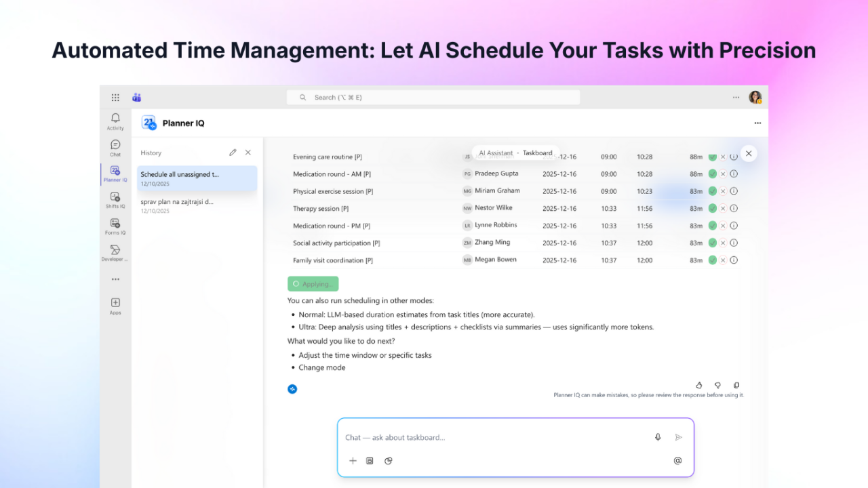868x488 pixels.
Task: Show info for Social activity participation
Action: point(734,243)
